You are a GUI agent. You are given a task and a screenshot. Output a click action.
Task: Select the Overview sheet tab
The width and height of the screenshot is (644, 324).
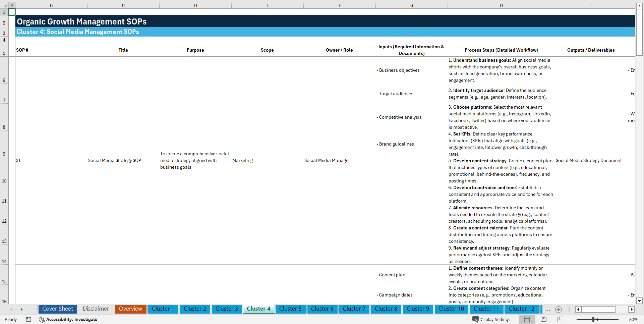tap(130, 309)
